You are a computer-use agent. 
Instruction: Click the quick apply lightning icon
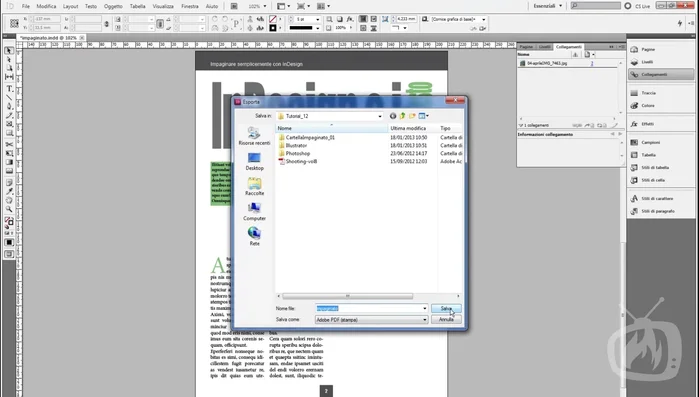(x=680, y=23)
